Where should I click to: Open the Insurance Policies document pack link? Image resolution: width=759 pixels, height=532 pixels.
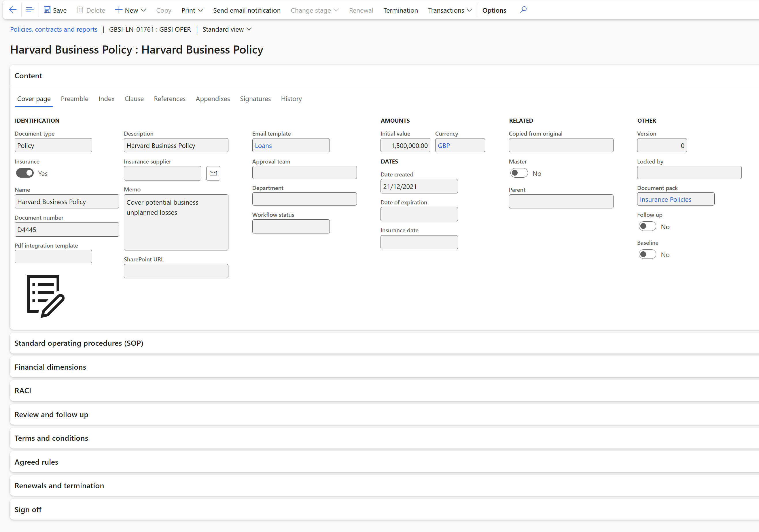[x=665, y=200]
